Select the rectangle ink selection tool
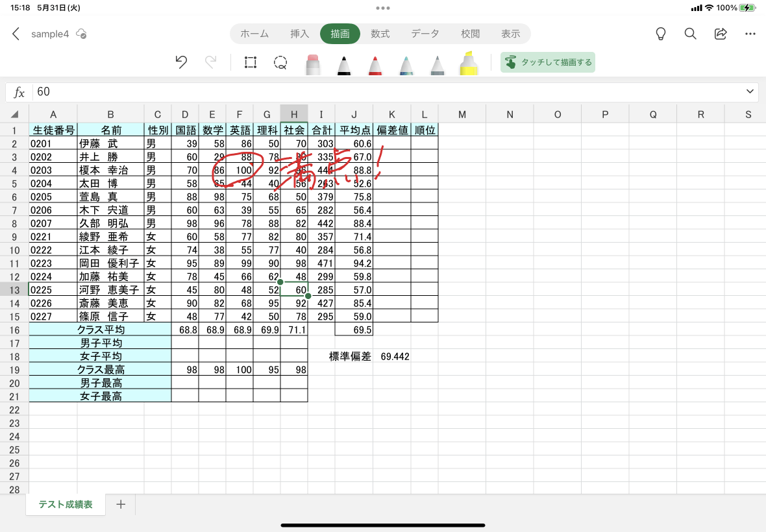This screenshot has height=532, width=766. (x=250, y=62)
